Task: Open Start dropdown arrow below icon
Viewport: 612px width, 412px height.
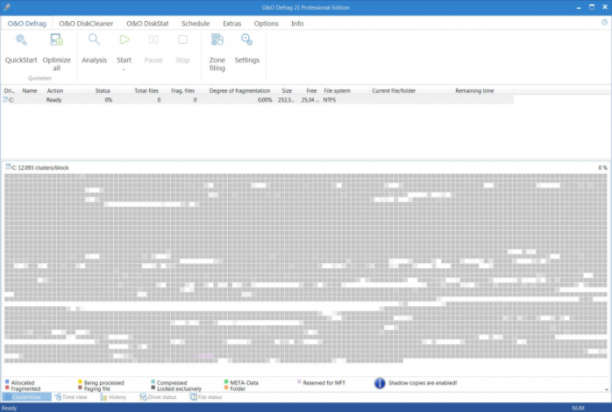Action: (124, 70)
